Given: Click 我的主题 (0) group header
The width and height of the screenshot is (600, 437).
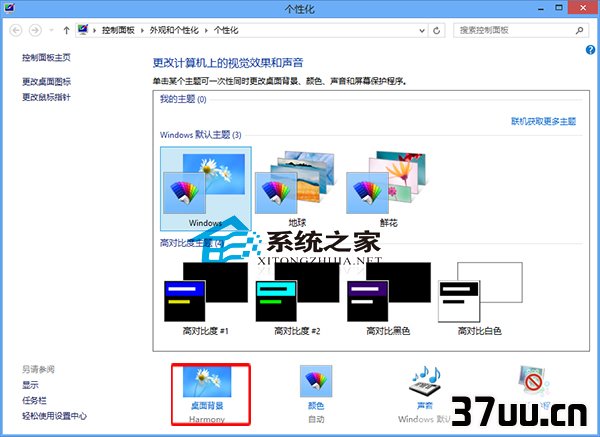Looking at the screenshot, I should pyautogui.click(x=183, y=99).
